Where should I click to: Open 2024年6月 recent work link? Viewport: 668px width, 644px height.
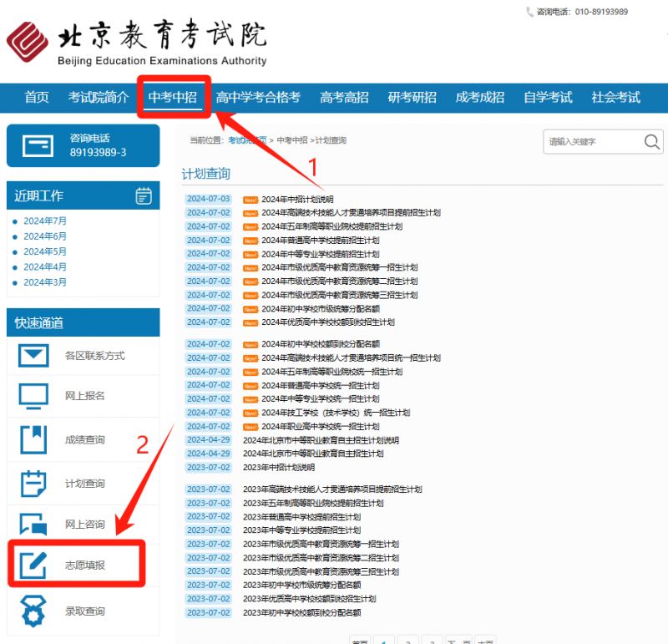(45, 236)
